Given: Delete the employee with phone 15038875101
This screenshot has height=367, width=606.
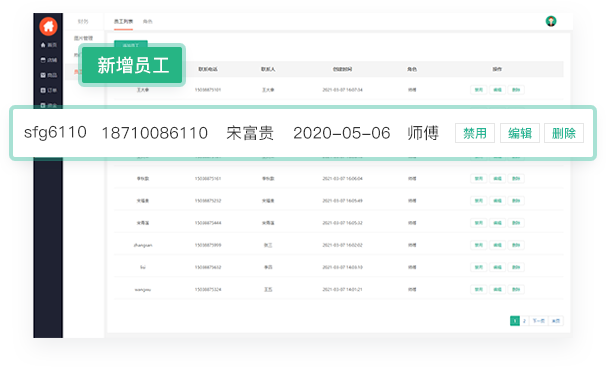Looking at the screenshot, I should click(x=516, y=90).
